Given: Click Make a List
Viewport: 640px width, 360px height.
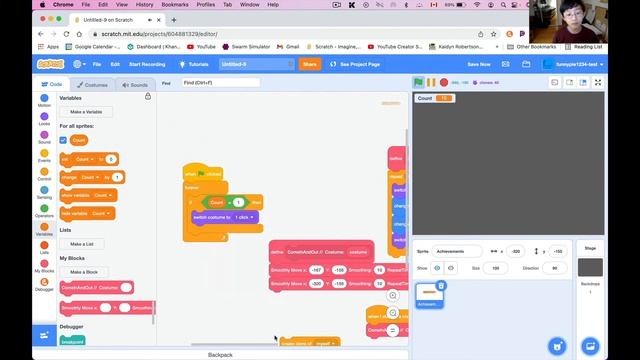Looking at the screenshot, I should 82,244.
